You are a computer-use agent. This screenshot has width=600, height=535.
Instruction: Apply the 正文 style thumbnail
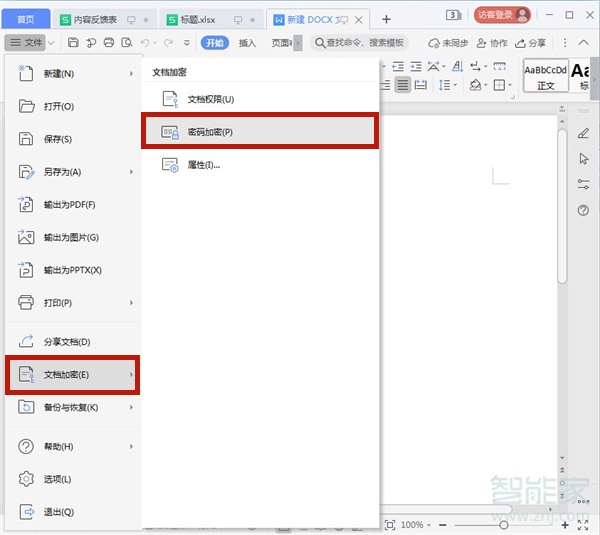point(546,75)
